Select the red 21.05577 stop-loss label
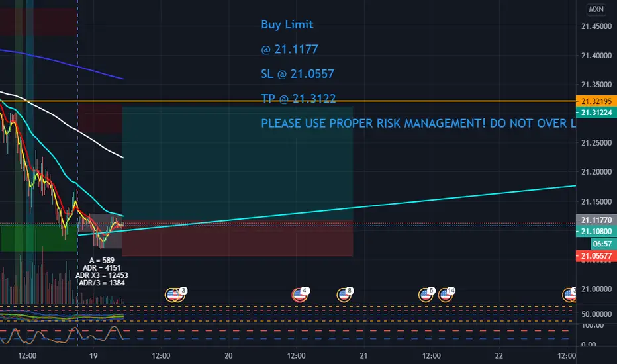Viewport: 617px width, 364px height. coord(596,256)
